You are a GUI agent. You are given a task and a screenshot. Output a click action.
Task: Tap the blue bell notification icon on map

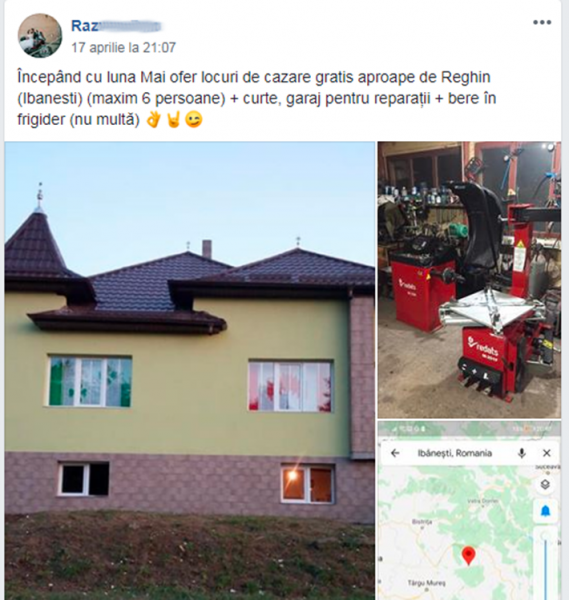(545, 511)
